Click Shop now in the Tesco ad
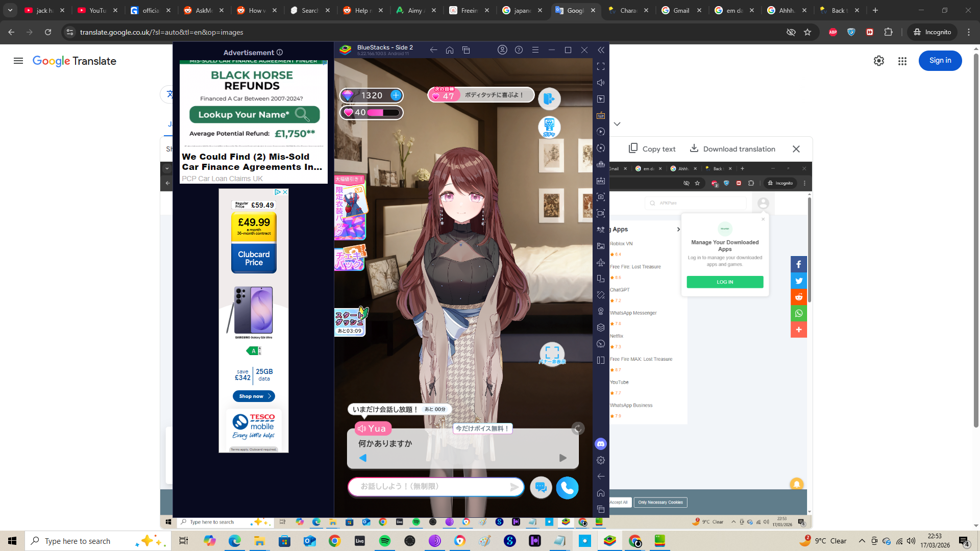 254,396
